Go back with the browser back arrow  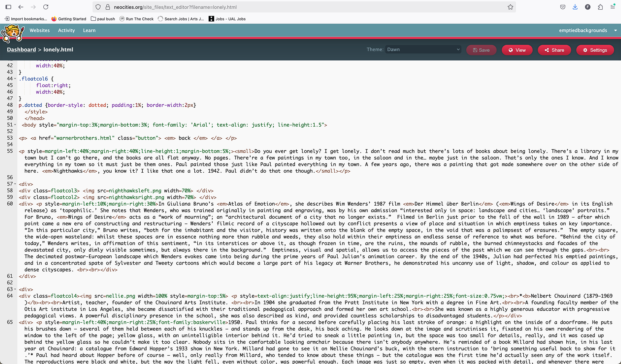pyautogui.click(x=21, y=7)
